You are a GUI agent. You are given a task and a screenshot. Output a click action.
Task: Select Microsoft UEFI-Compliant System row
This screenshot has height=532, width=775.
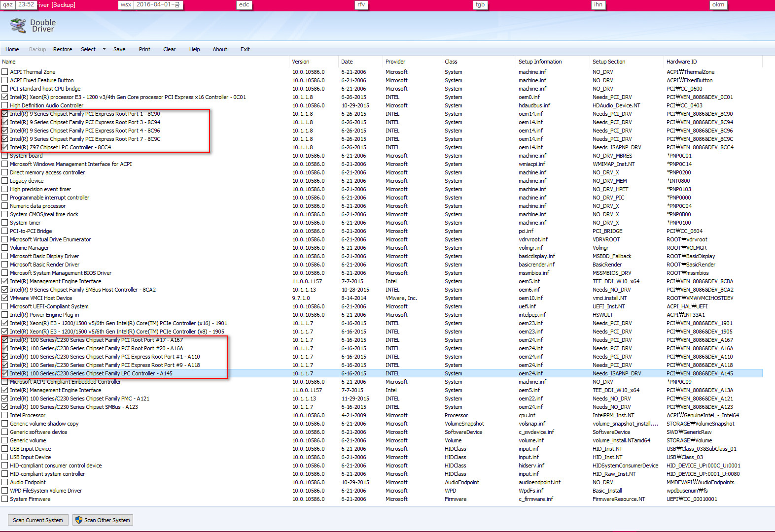coord(381,306)
